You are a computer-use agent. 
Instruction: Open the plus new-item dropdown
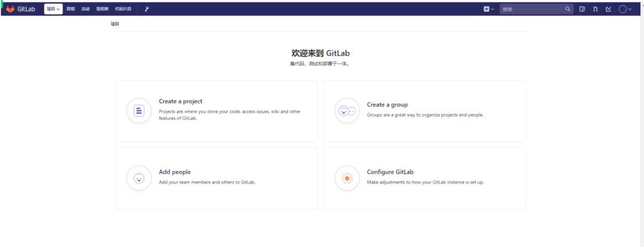click(x=489, y=9)
